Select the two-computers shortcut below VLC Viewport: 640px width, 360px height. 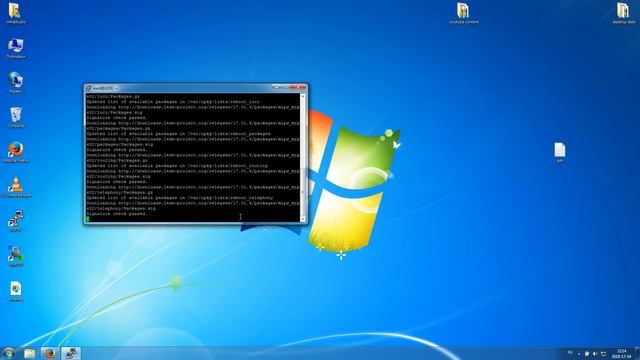tap(16, 222)
